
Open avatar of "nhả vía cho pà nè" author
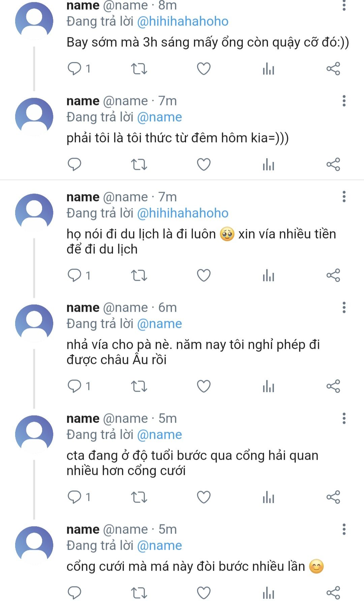click(x=34, y=323)
